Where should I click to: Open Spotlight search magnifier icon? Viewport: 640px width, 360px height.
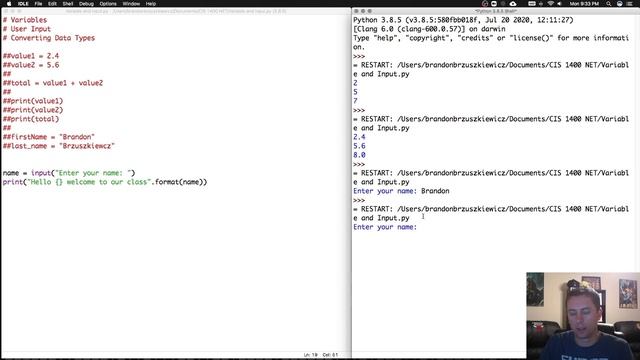tap(609, 4)
